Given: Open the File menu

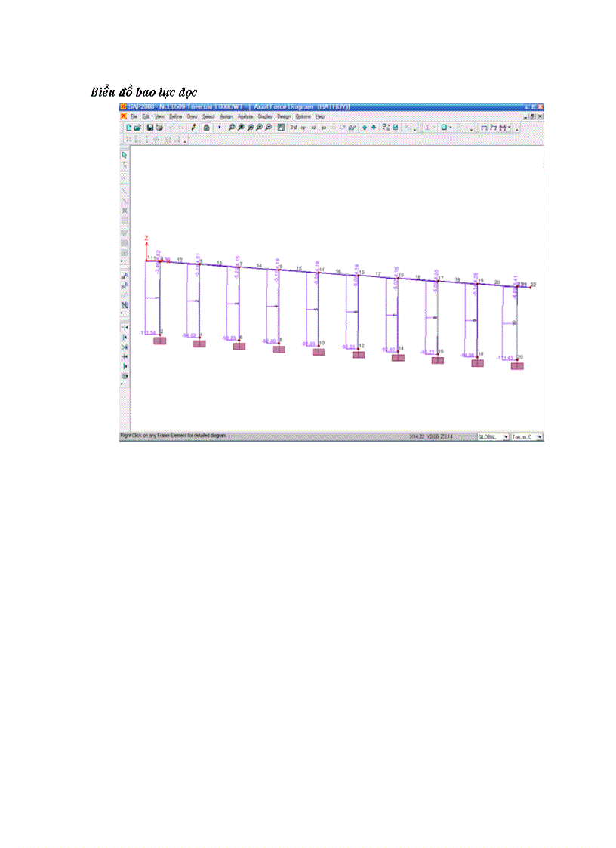Looking at the screenshot, I should point(134,117).
